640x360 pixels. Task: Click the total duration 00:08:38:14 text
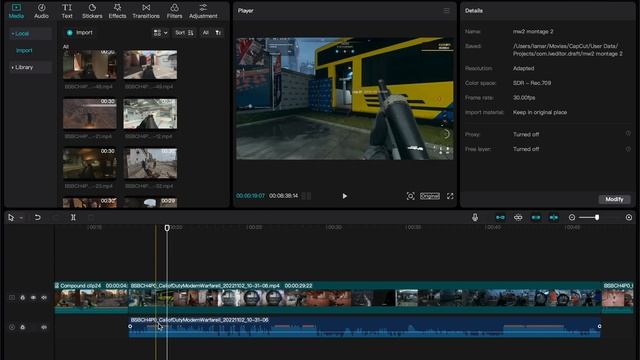pos(283,196)
